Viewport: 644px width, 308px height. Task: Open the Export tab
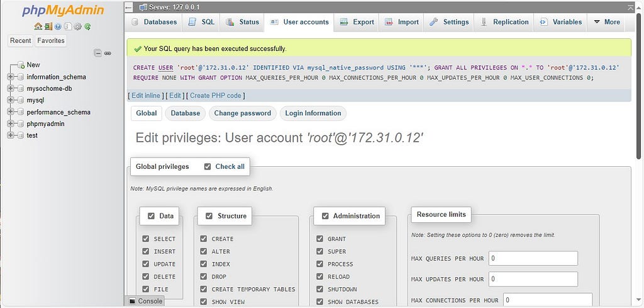(x=357, y=22)
